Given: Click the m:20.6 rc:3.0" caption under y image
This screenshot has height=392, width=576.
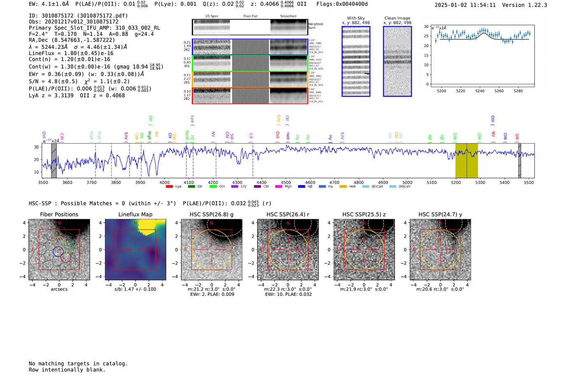Looking at the screenshot, I should pos(440,289).
